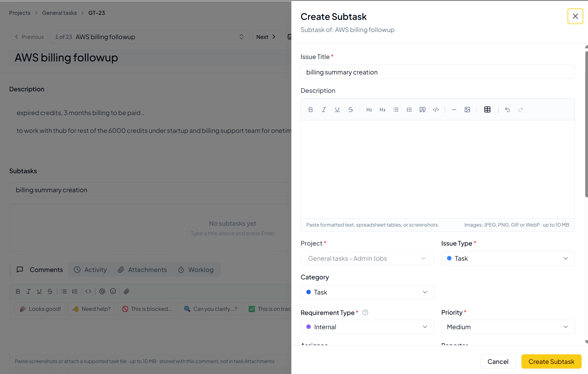Toggle Strikethrough in subtask description toolbar
Screen dimensions: 588x374
tap(351, 110)
